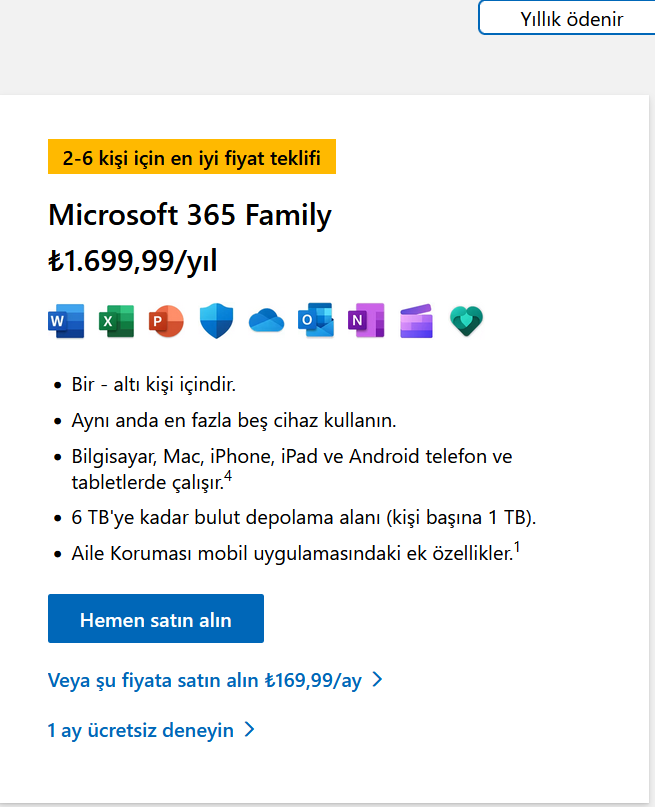
Task: Click the Clipchamp video editor icon
Action: (416, 321)
